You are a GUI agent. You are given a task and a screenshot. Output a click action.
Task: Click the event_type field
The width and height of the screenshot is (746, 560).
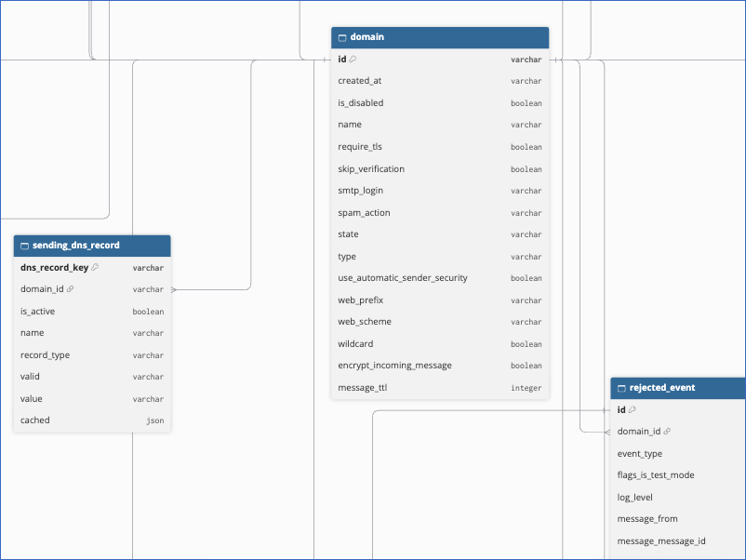[678, 454]
